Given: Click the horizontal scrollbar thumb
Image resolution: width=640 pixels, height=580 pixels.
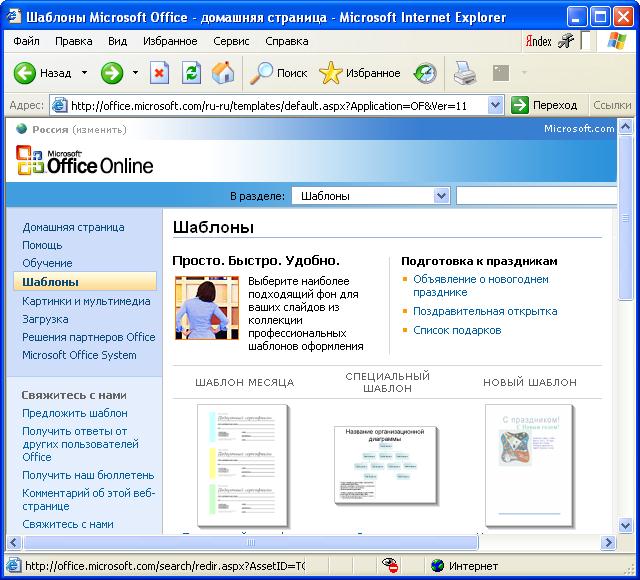Looking at the screenshot, I should coord(251,542).
